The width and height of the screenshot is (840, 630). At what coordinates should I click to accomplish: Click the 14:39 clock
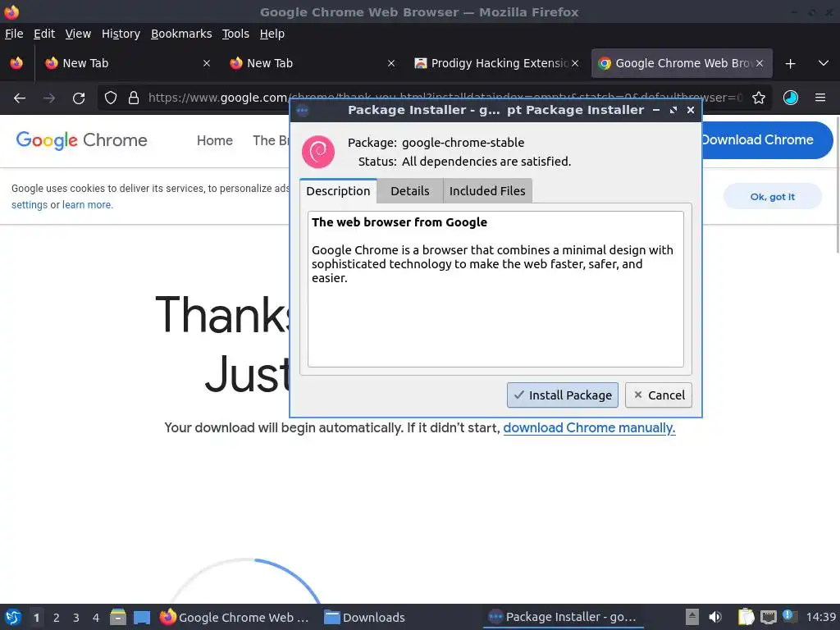pyautogui.click(x=820, y=617)
